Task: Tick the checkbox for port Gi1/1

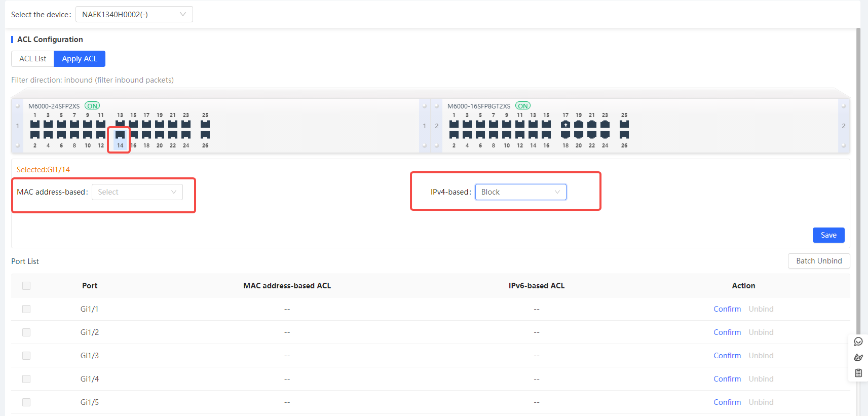Action: pyautogui.click(x=26, y=309)
